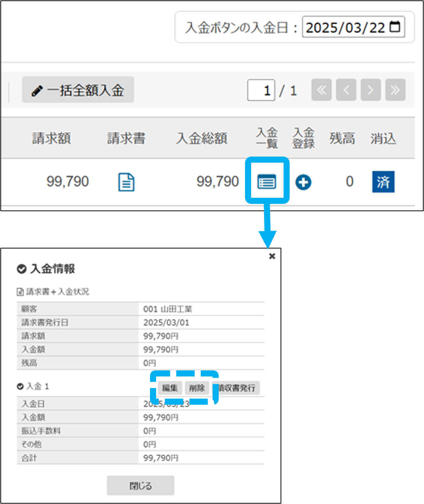Close the 入金情報 dialog with X
The image size is (424, 504).
(x=272, y=256)
